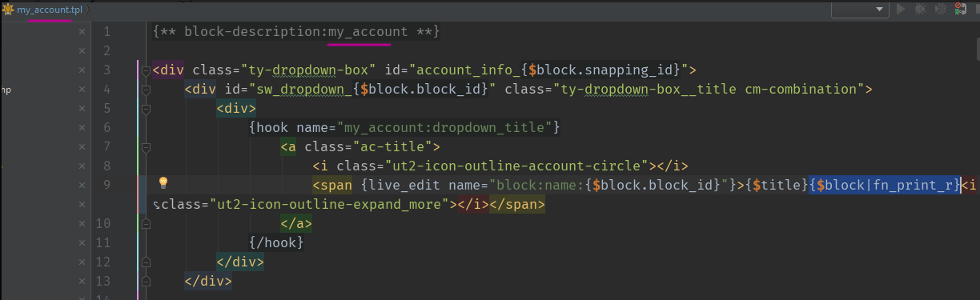Click the </div> closing tag on line 12
Screen dimensions: 980x300
(240, 262)
